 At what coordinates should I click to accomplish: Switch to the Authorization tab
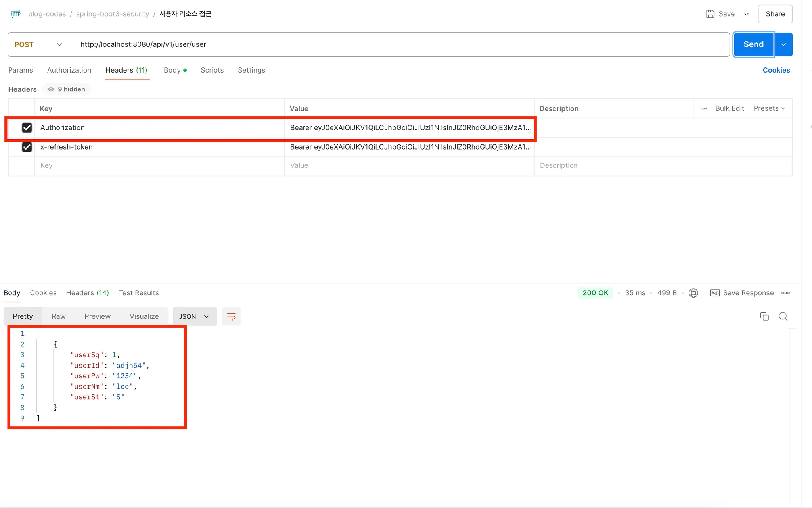pos(69,70)
